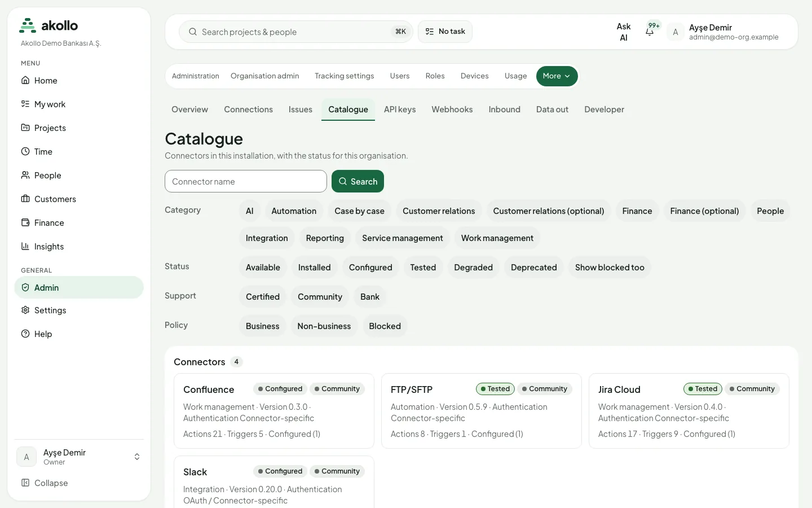Filter by Available status
812x508 pixels.
(x=263, y=268)
